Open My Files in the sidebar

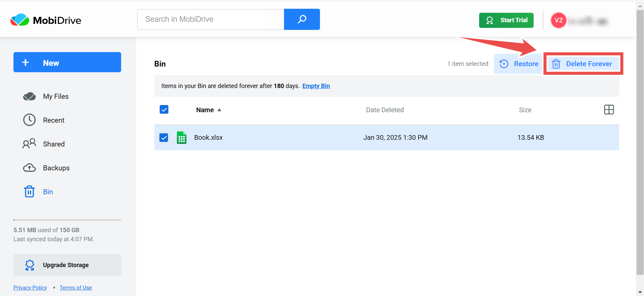pyautogui.click(x=56, y=96)
